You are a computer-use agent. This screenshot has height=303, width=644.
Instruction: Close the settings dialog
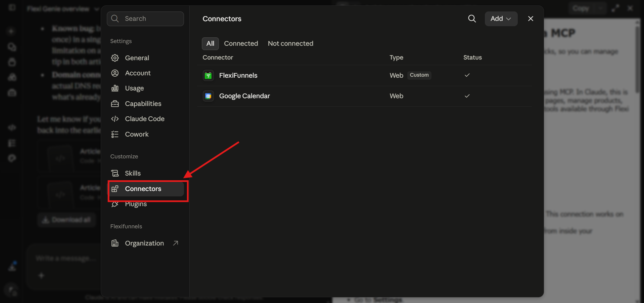pyautogui.click(x=531, y=18)
